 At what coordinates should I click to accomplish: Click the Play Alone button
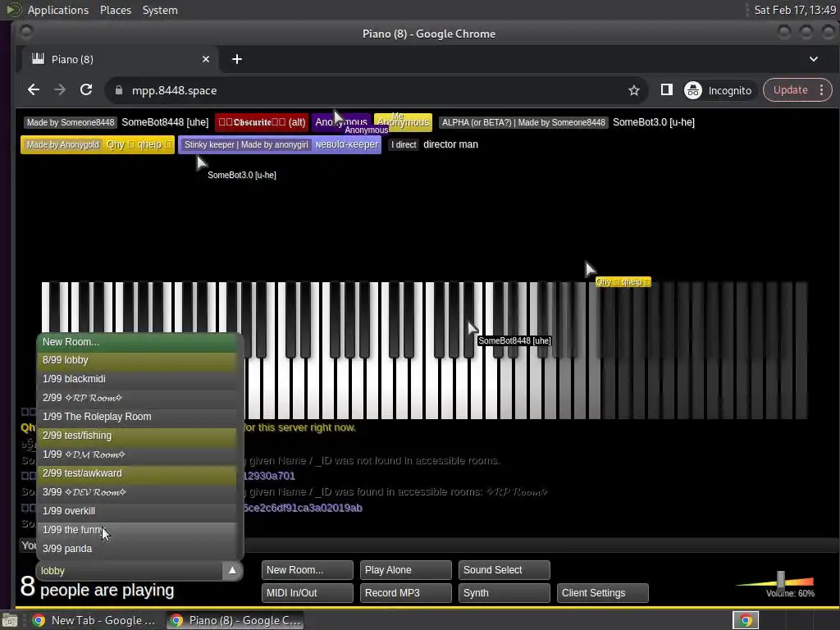click(x=405, y=570)
